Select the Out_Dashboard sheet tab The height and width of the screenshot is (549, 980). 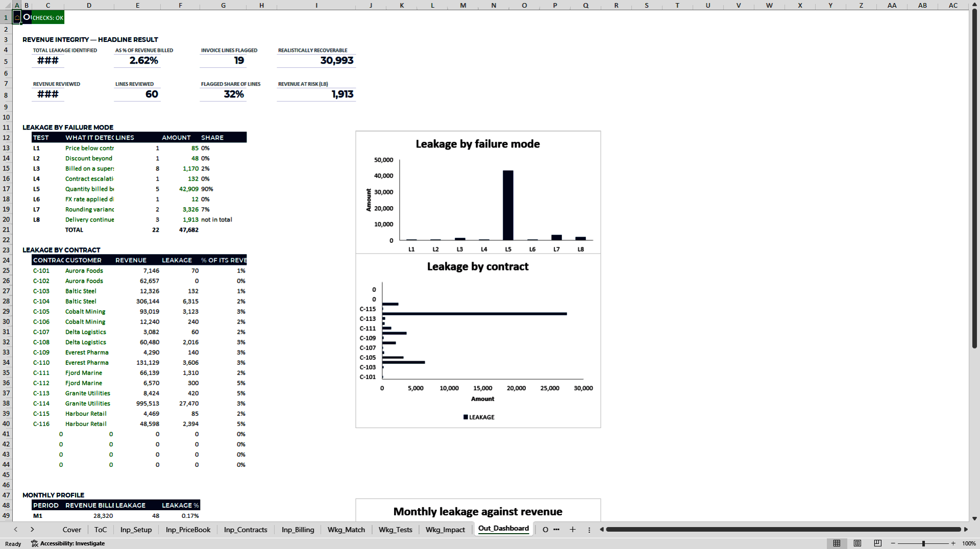click(x=503, y=529)
